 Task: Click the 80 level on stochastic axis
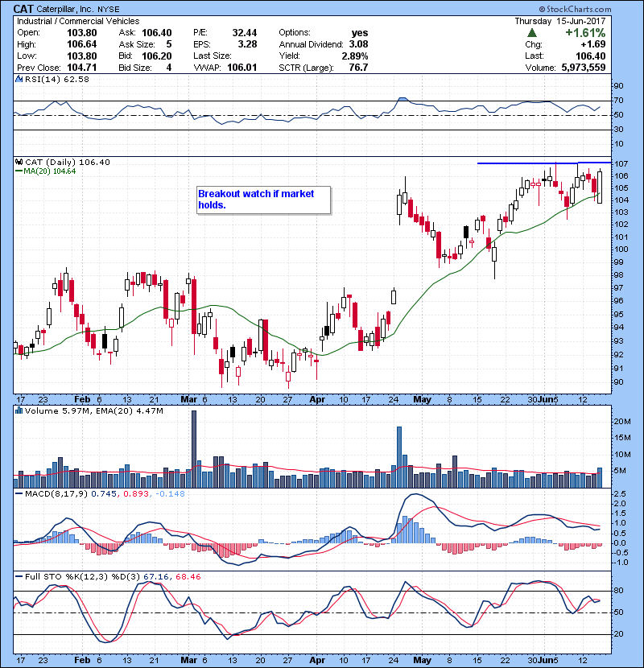[x=618, y=591]
